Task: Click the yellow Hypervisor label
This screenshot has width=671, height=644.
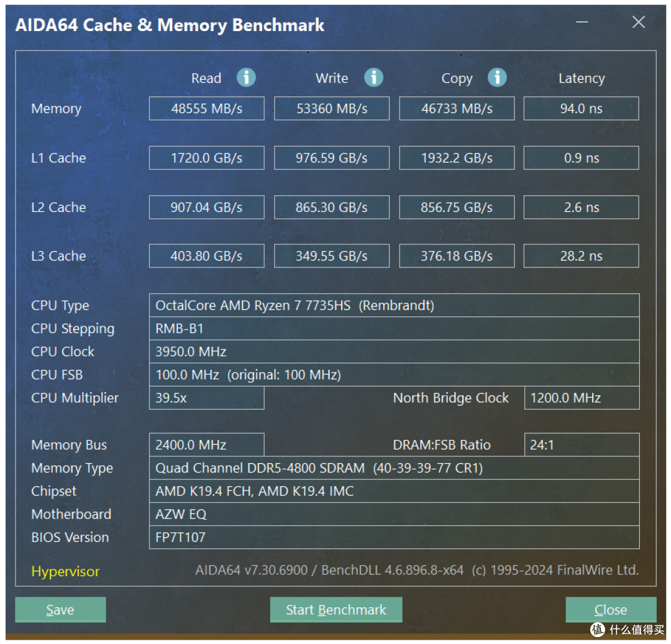Action: [x=65, y=571]
